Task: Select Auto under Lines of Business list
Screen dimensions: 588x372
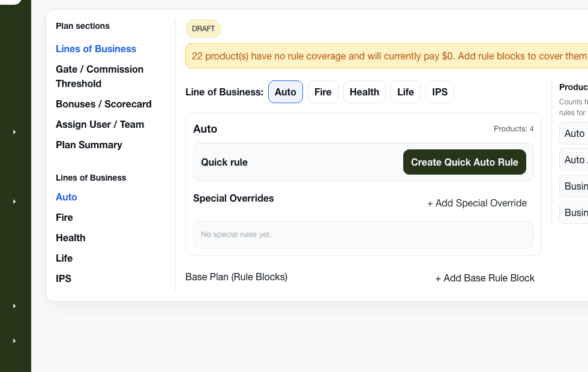Action: pyautogui.click(x=66, y=197)
